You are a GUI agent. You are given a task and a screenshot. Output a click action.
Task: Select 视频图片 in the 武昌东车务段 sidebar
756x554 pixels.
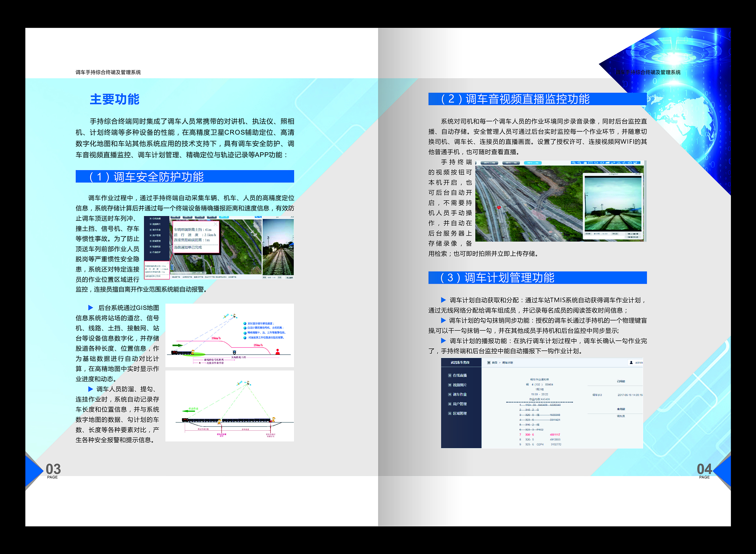click(458, 385)
